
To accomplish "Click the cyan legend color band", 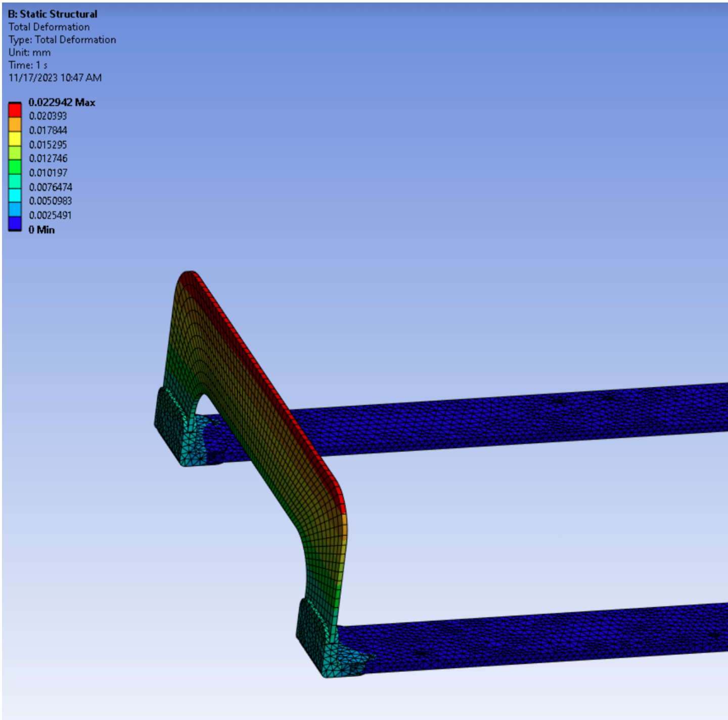I will point(15,195).
